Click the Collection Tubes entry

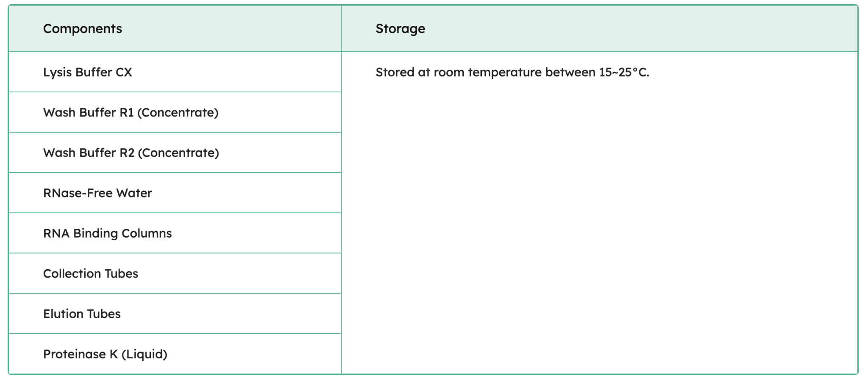pyautogui.click(x=91, y=274)
